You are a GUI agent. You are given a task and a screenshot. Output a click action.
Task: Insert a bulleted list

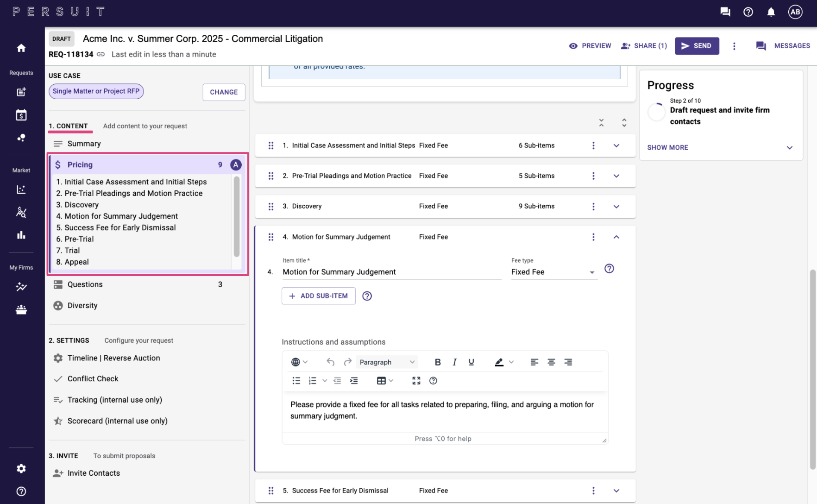[296, 380]
